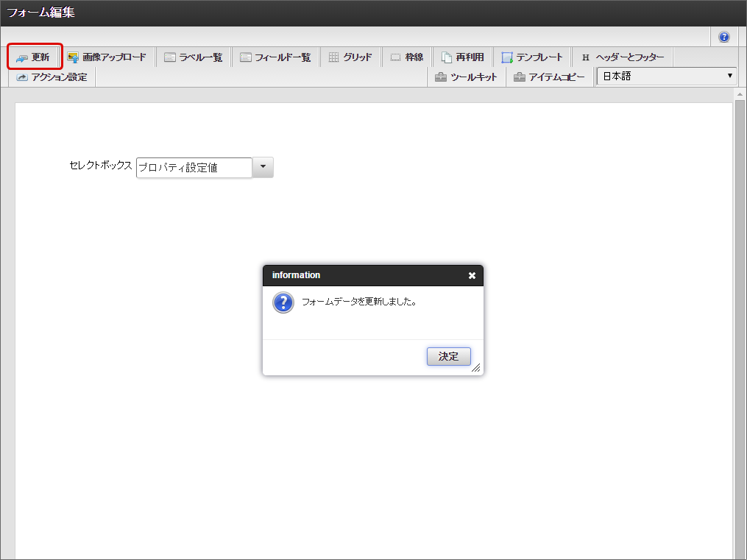Click the プロパティ設定値 select box field
This screenshot has width=747, height=560.
coord(194,168)
